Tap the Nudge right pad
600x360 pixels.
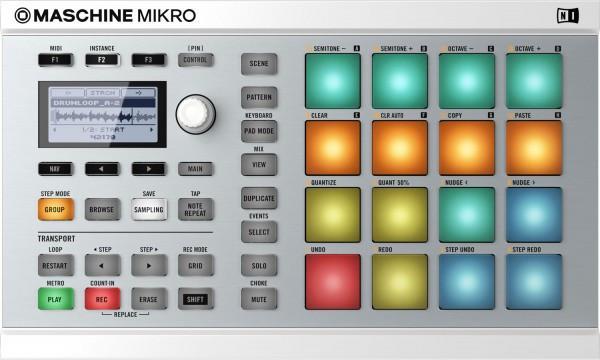click(534, 215)
